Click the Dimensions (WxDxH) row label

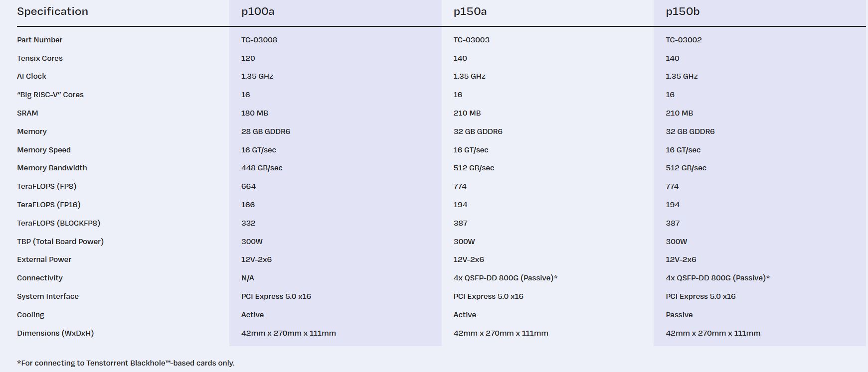click(55, 333)
